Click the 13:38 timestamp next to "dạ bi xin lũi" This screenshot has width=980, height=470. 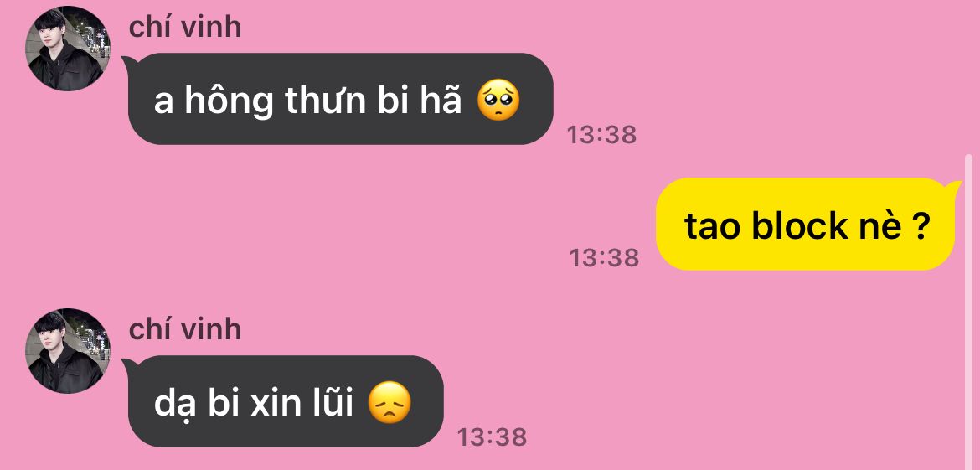coord(492,436)
